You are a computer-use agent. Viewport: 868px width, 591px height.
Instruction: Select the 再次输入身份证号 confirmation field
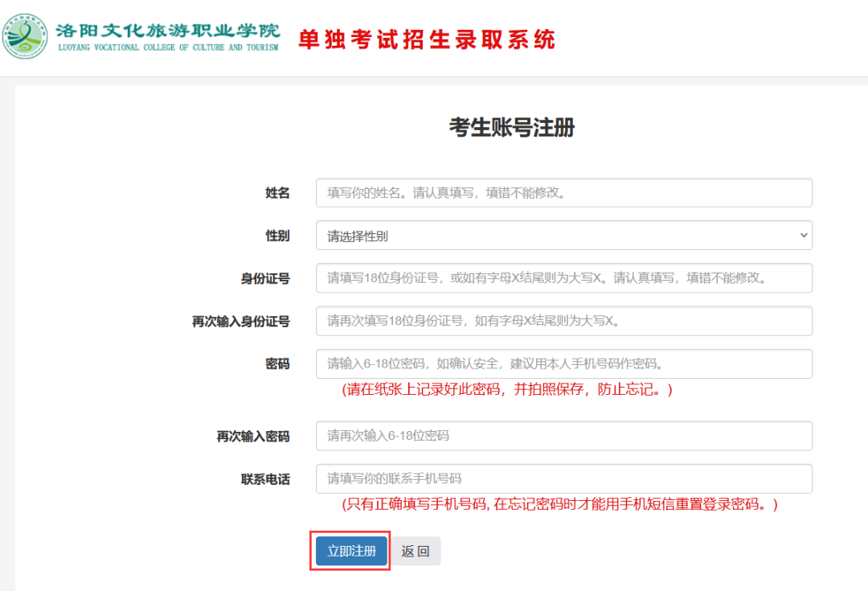click(x=563, y=321)
